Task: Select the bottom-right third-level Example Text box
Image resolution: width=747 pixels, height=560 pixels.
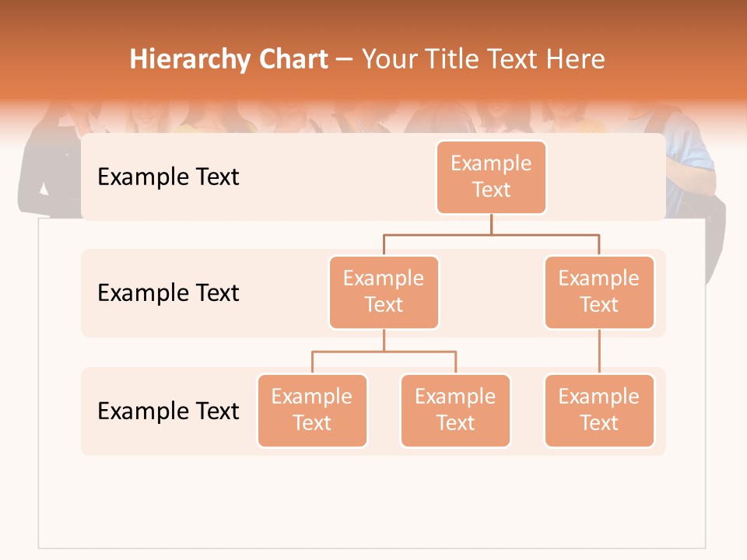Action: click(599, 410)
